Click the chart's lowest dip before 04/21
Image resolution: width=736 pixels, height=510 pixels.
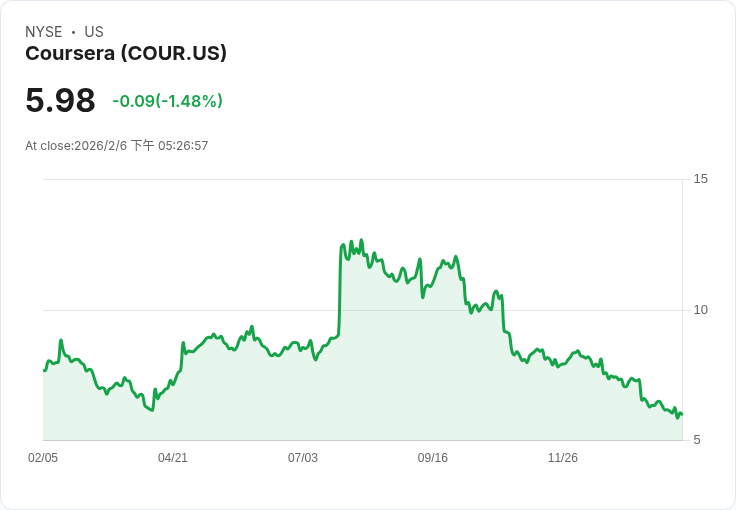point(152,411)
